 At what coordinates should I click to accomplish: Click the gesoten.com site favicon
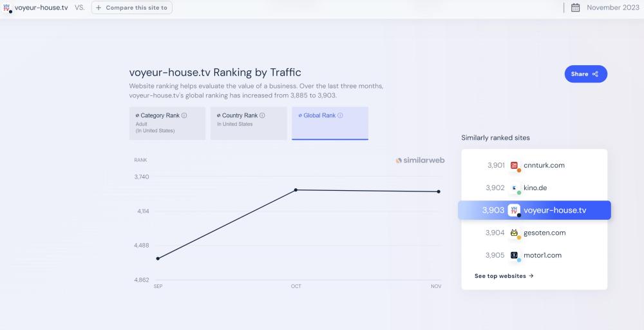click(514, 233)
